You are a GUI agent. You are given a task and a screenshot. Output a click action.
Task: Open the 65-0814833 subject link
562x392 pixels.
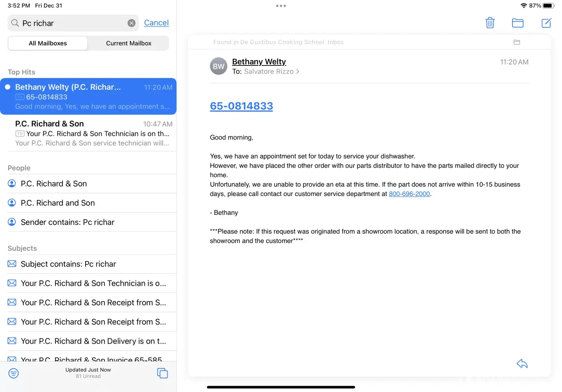tap(241, 106)
